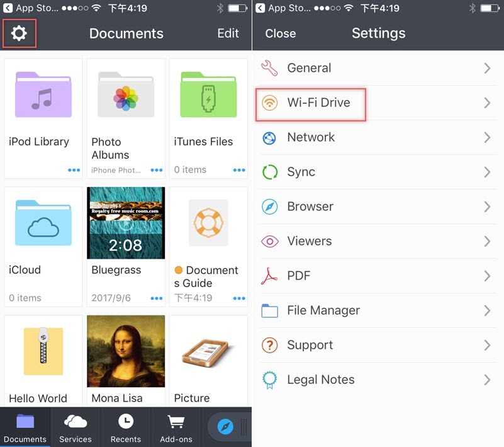This screenshot has width=504, height=447.
Task: Switch to the Documents tab
Action: [25, 427]
